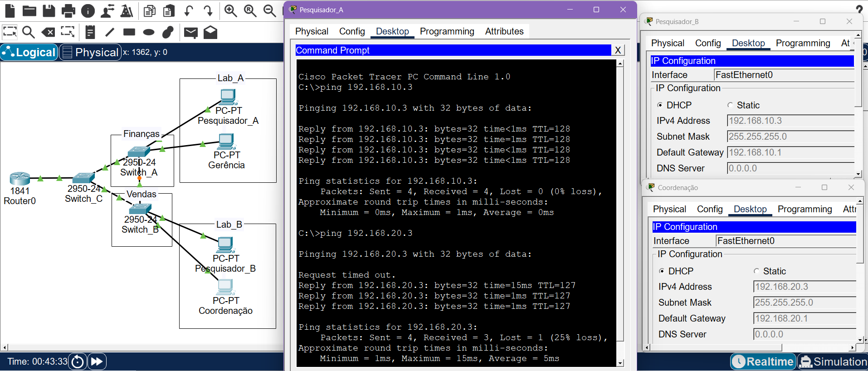The image size is (868, 371).
Task: Switch to Simulation mode
Action: click(x=833, y=361)
